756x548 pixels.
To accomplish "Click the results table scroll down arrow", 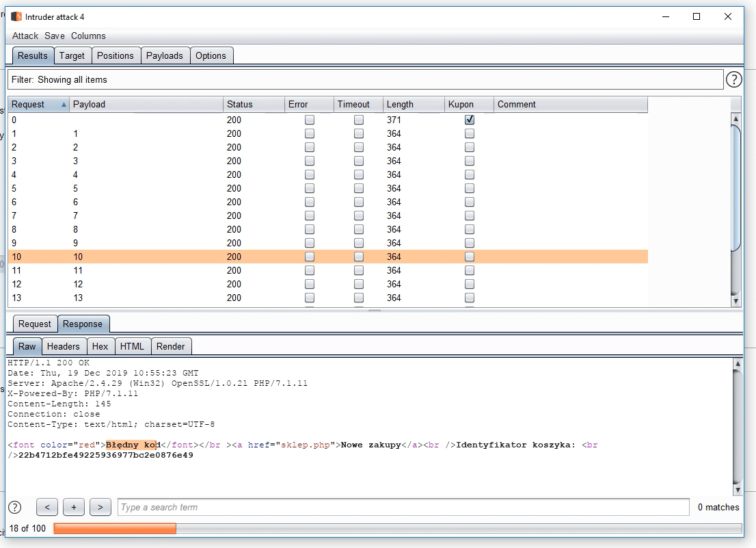I will pyautogui.click(x=735, y=301).
